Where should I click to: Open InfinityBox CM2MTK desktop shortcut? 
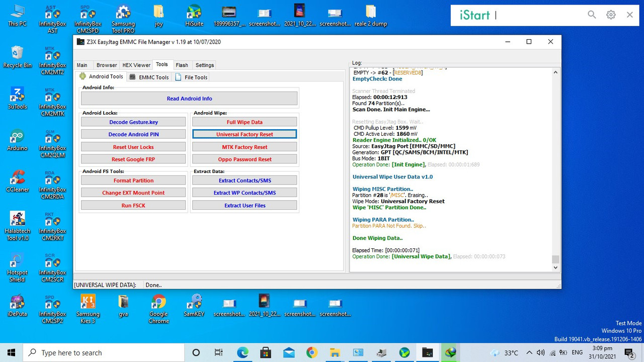click(x=52, y=102)
